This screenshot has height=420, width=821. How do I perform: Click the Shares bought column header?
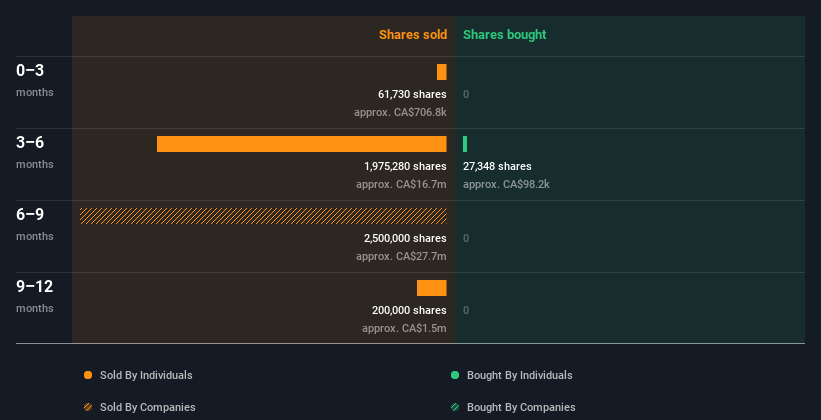[x=504, y=35]
